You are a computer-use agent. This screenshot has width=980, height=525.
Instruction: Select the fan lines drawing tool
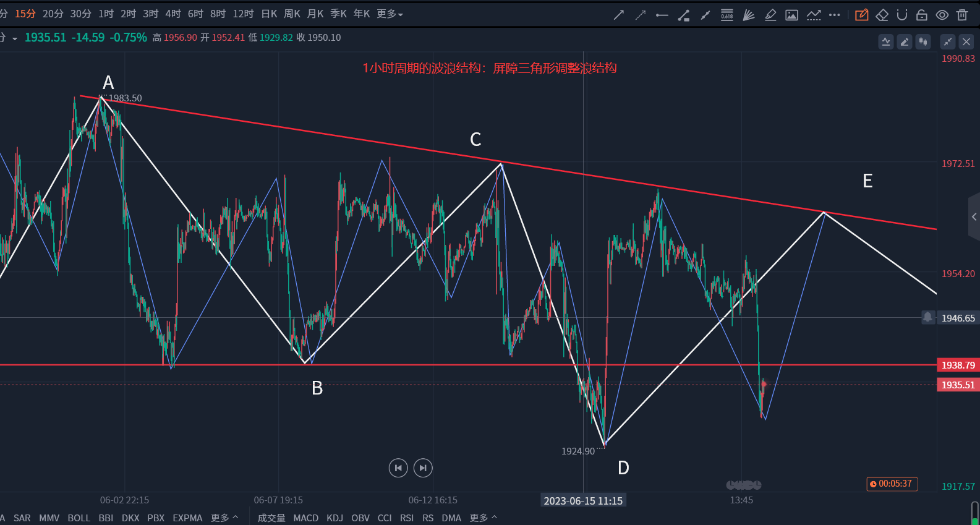749,15
